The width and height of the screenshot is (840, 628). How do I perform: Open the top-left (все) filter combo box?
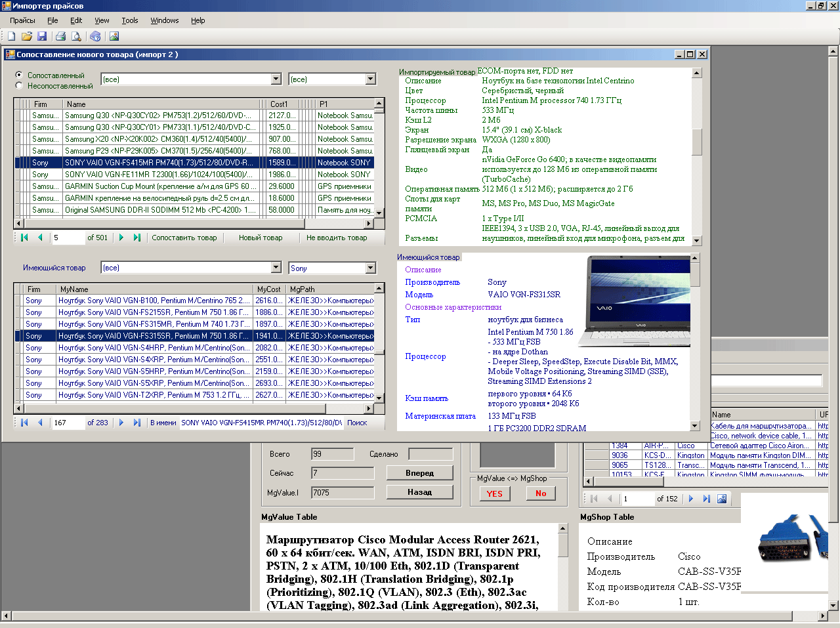pyautogui.click(x=276, y=79)
